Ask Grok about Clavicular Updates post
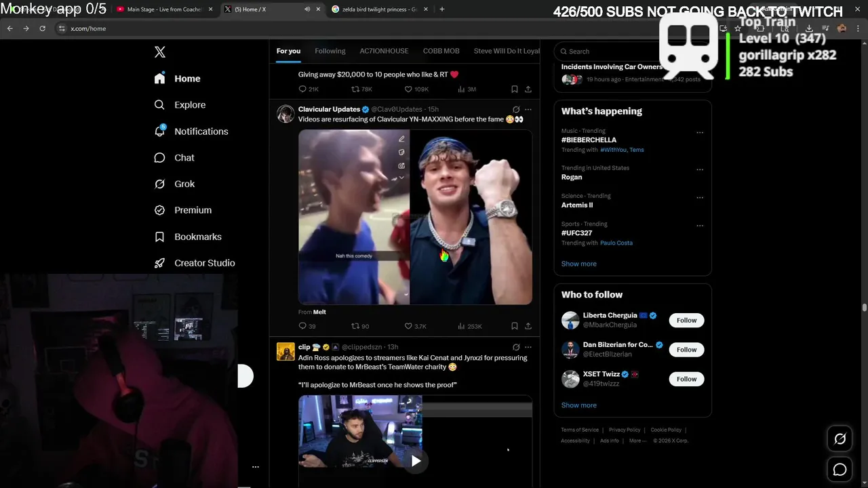The width and height of the screenshot is (868, 488). (x=516, y=109)
